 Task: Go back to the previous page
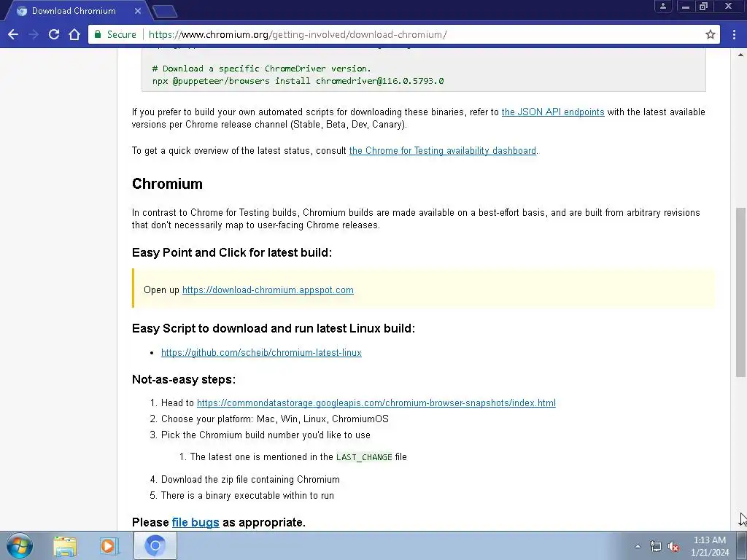(x=13, y=34)
